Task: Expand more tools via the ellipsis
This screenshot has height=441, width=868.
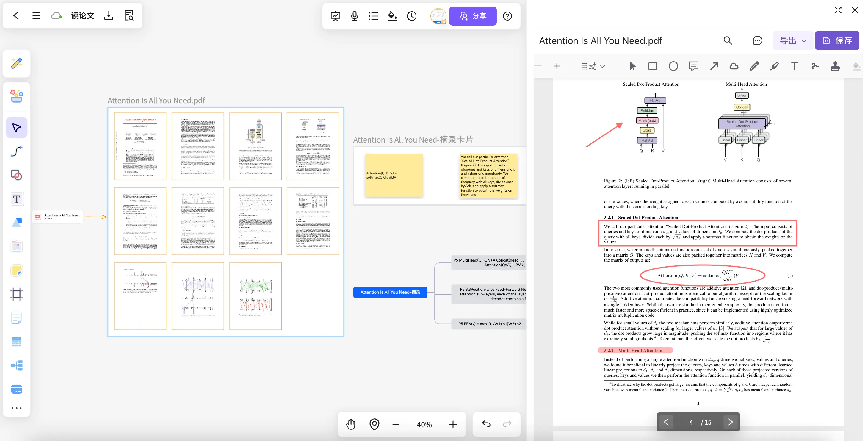Action: (17, 408)
